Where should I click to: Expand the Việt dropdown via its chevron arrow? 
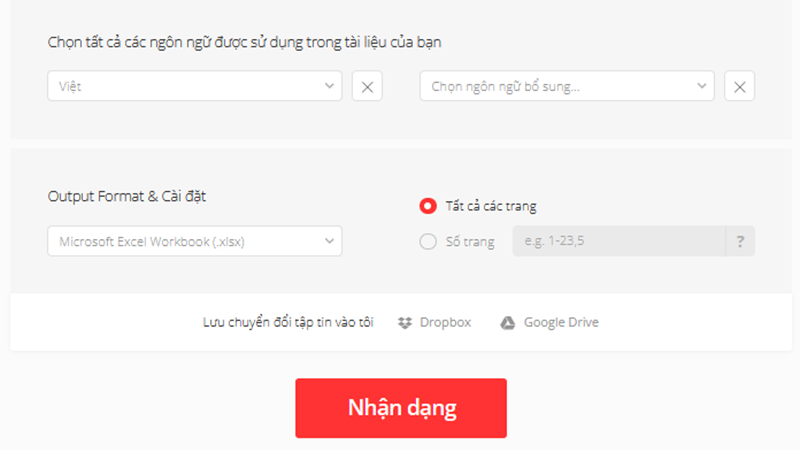click(x=330, y=87)
